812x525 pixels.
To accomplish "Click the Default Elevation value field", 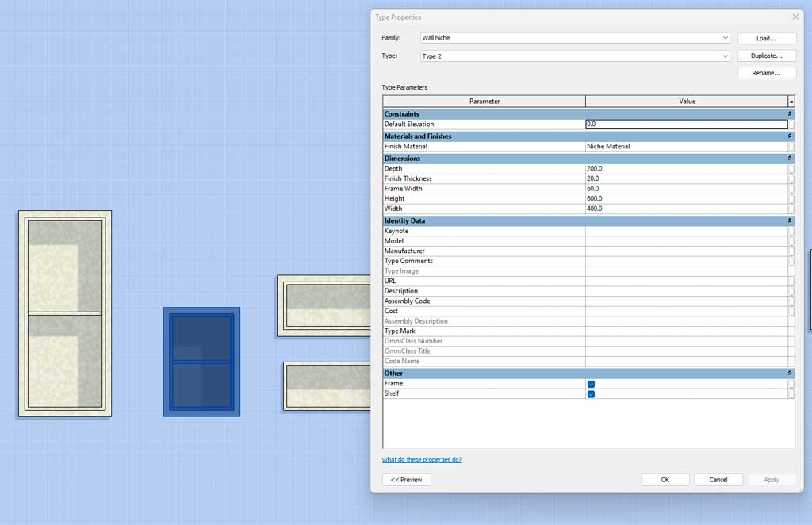I will pos(686,125).
